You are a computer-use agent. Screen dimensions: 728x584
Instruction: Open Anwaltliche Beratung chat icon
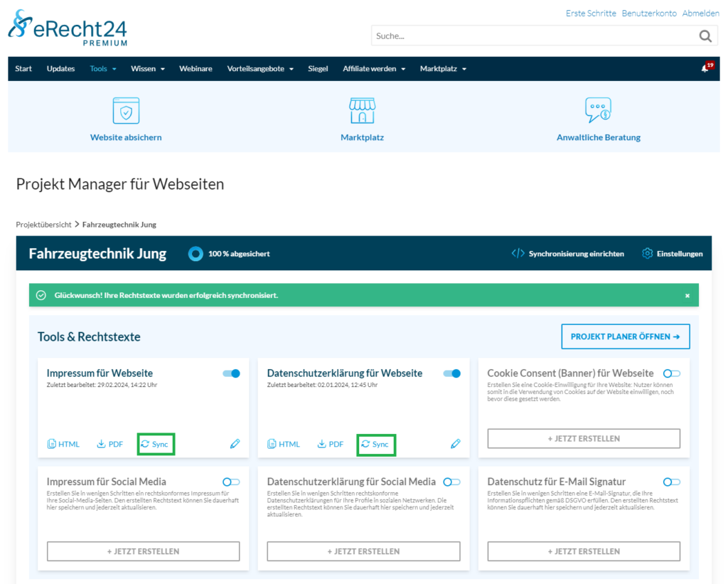pyautogui.click(x=598, y=111)
